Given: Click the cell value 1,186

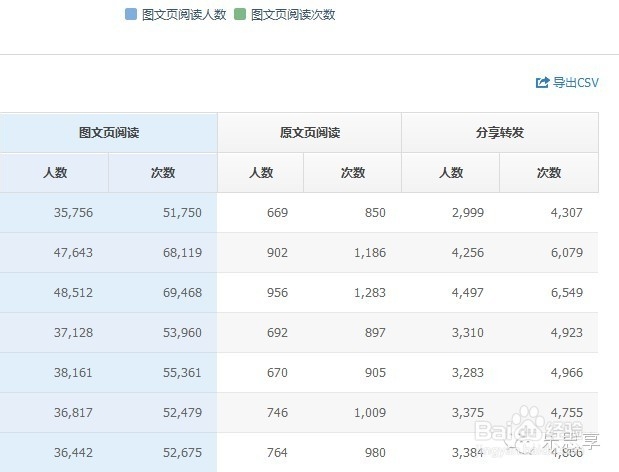Looking at the screenshot, I should coord(370,253).
